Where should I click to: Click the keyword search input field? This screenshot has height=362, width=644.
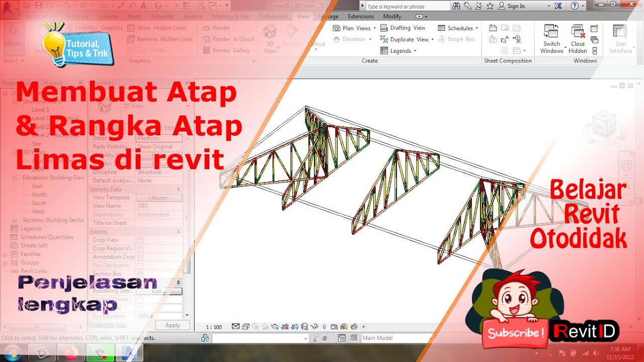point(407,6)
